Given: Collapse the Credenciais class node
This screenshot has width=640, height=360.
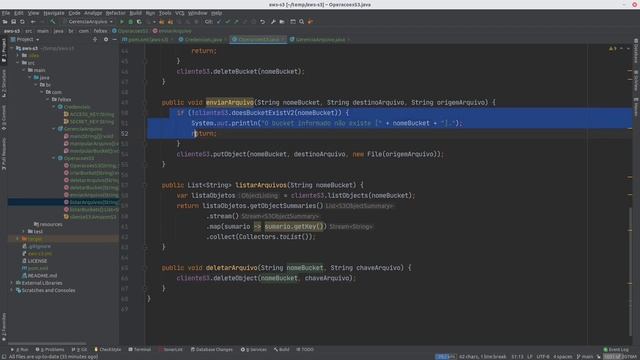Looking at the screenshot, I should coord(53,107).
